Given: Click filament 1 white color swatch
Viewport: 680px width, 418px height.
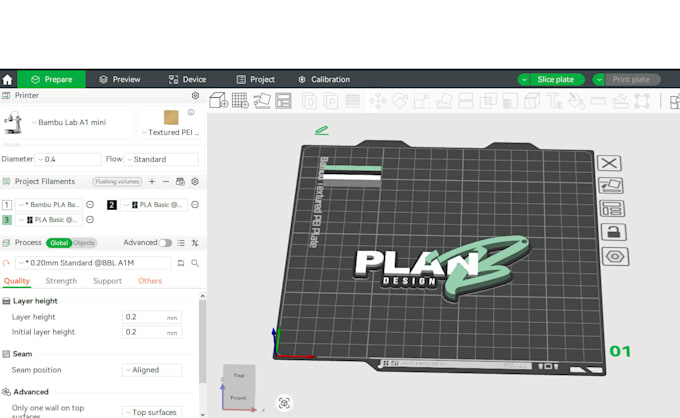Looking at the screenshot, I should (x=7, y=205).
